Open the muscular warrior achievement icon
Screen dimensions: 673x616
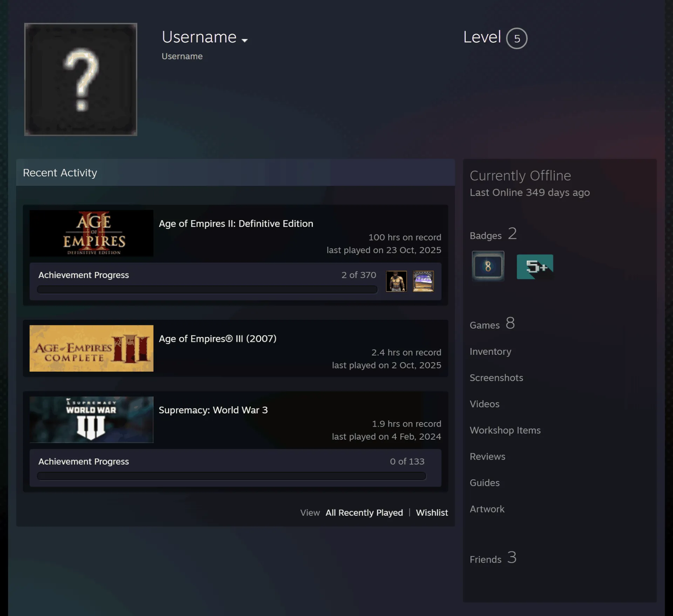[x=396, y=281]
